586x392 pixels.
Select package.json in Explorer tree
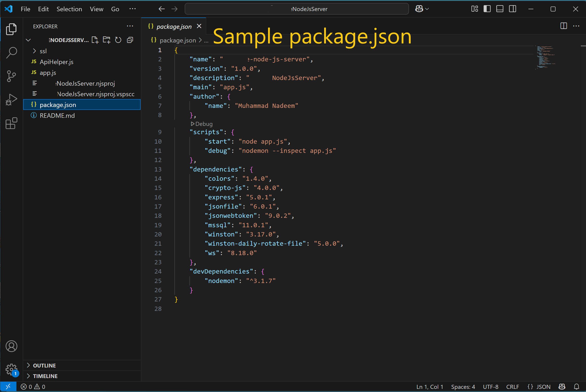pos(82,105)
